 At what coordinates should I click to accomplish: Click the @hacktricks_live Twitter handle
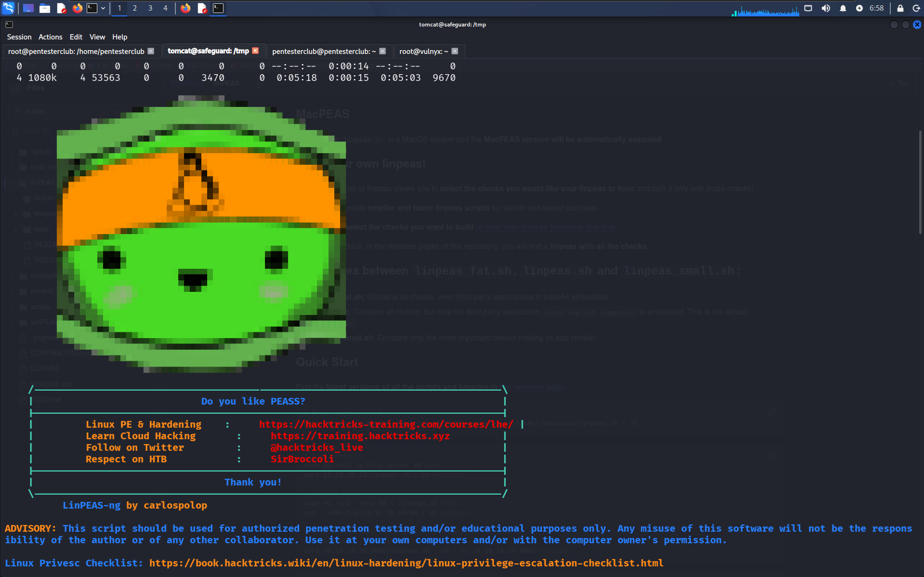coord(317,447)
